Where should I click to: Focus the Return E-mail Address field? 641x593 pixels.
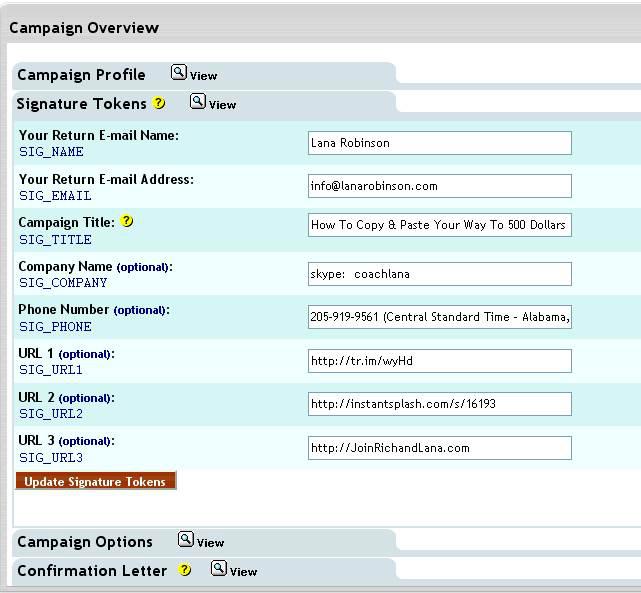439,186
